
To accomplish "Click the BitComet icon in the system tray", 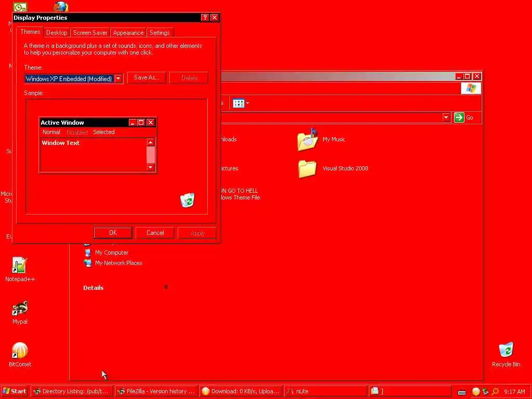I will tap(476, 392).
